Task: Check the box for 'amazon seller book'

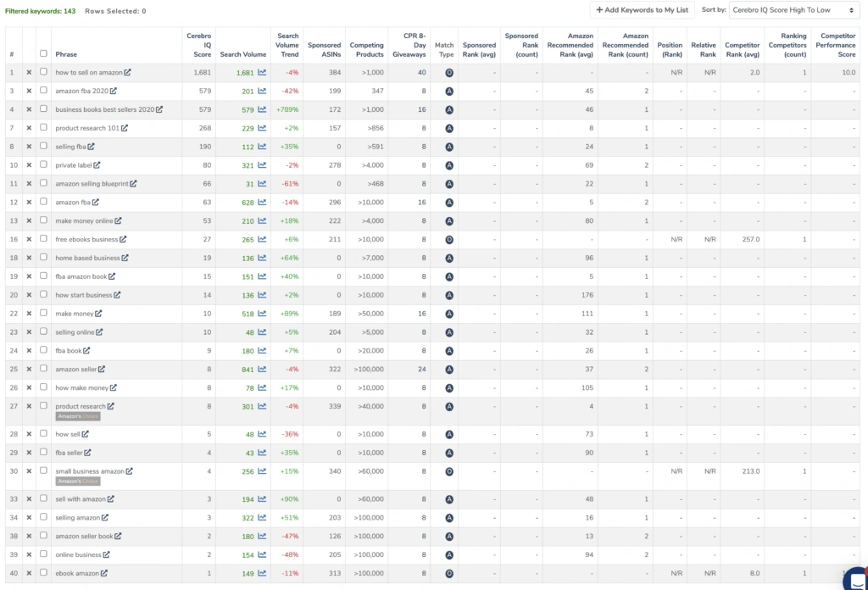Action: point(43,536)
